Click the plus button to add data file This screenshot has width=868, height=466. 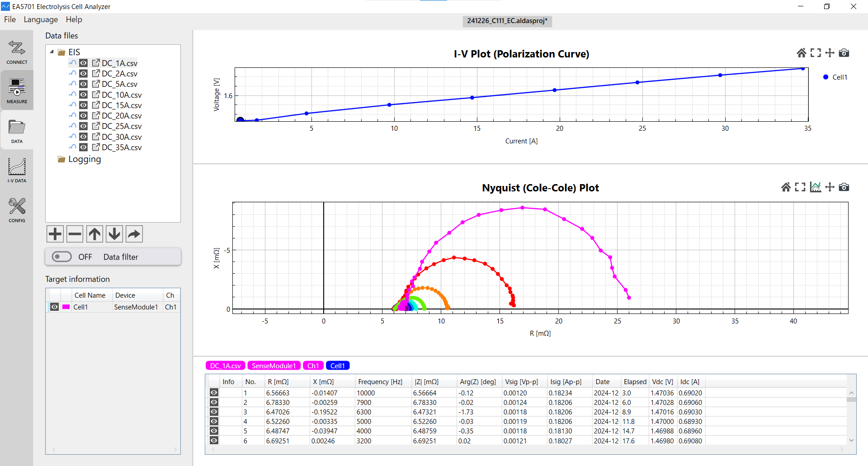55,234
